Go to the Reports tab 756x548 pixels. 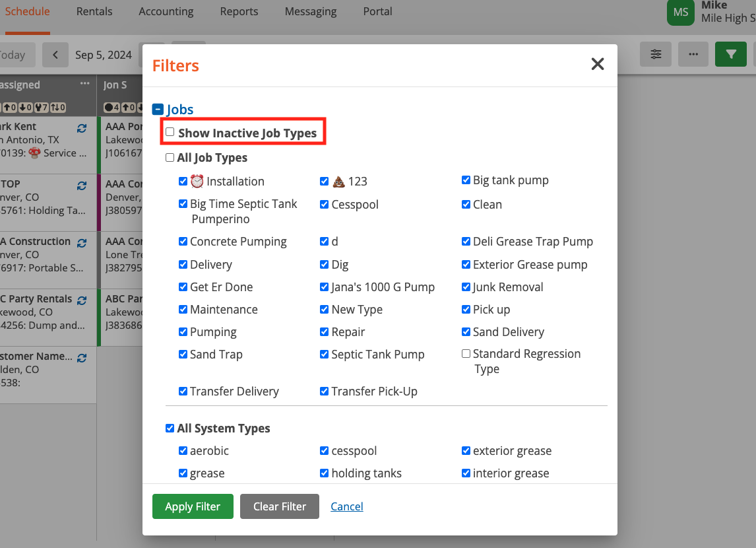[239, 12]
